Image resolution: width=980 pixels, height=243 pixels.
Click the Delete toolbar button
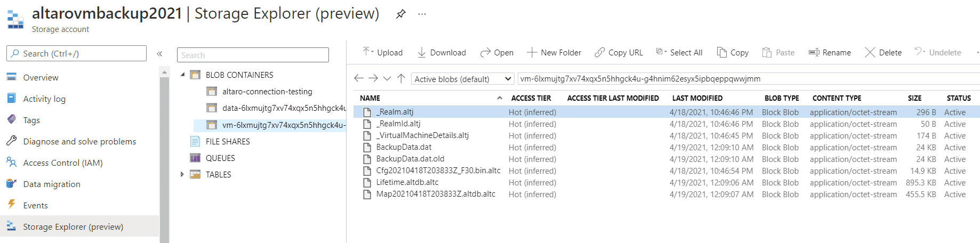coord(883,52)
